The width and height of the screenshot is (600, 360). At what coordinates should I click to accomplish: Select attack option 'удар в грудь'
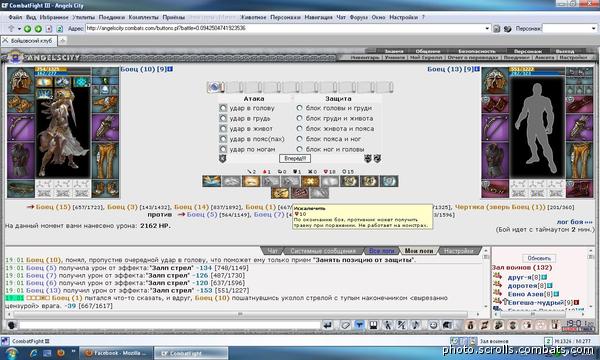223,119
